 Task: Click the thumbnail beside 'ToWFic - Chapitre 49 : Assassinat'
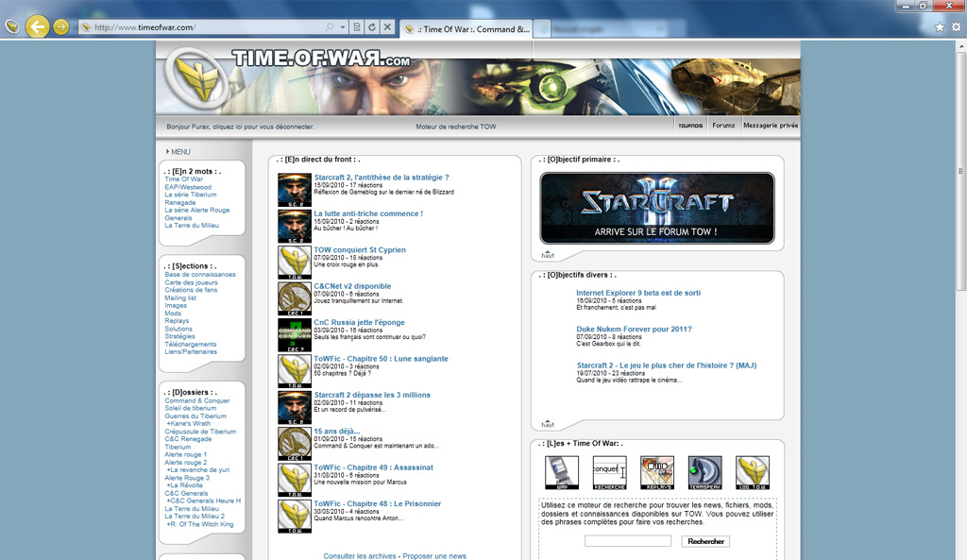click(x=295, y=480)
